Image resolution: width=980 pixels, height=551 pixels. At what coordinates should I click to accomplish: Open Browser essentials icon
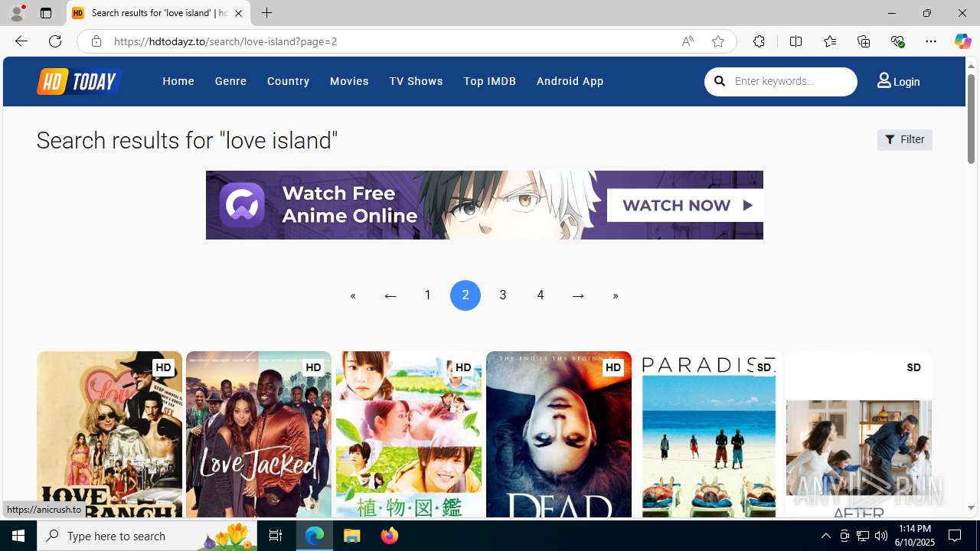(897, 41)
